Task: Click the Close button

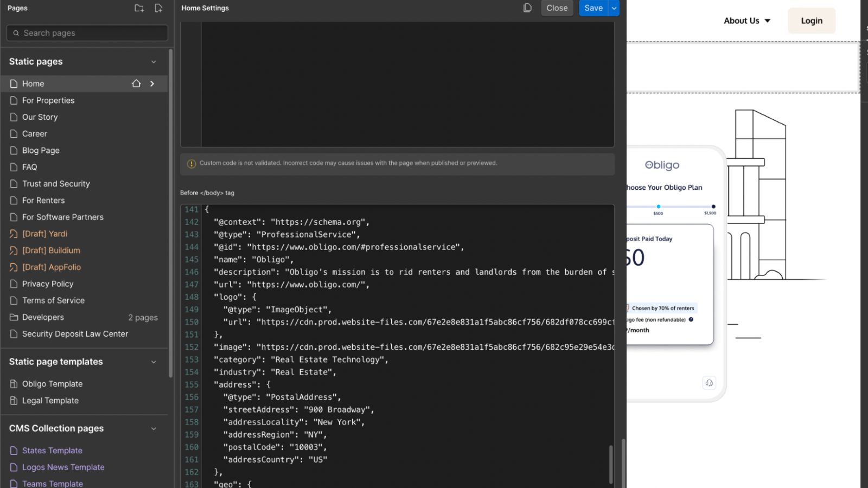Action: (x=557, y=8)
